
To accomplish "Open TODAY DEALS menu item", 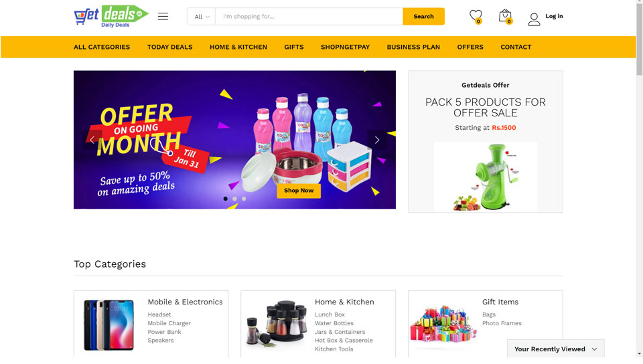I will coord(169,47).
